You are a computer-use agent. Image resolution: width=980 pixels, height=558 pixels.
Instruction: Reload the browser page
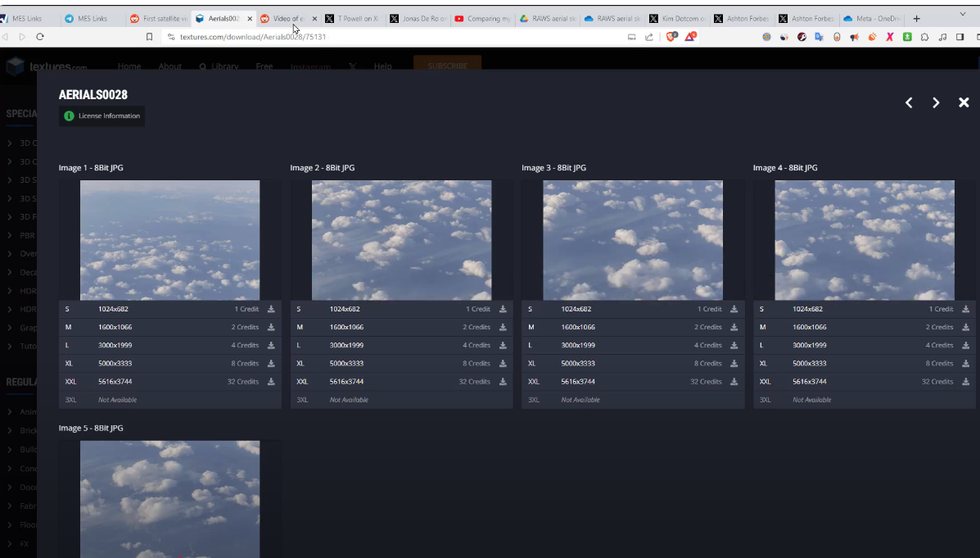coord(40,37)
